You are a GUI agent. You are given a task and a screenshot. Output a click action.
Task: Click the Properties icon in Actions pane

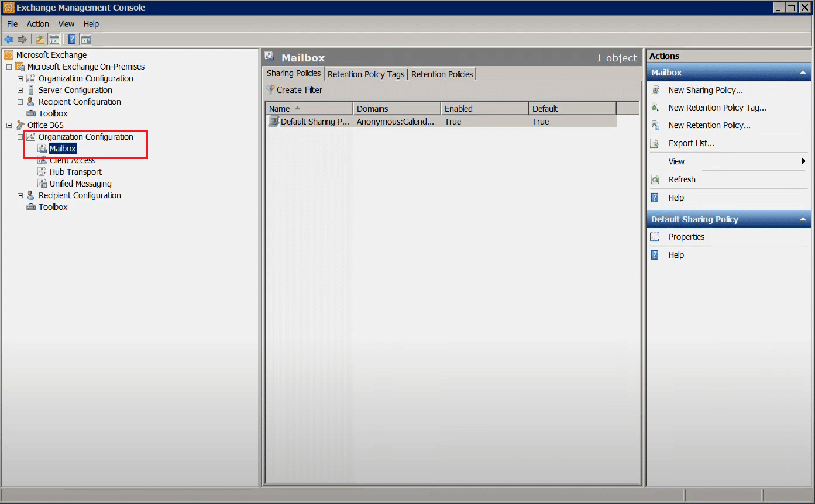(x=655, y=237)
